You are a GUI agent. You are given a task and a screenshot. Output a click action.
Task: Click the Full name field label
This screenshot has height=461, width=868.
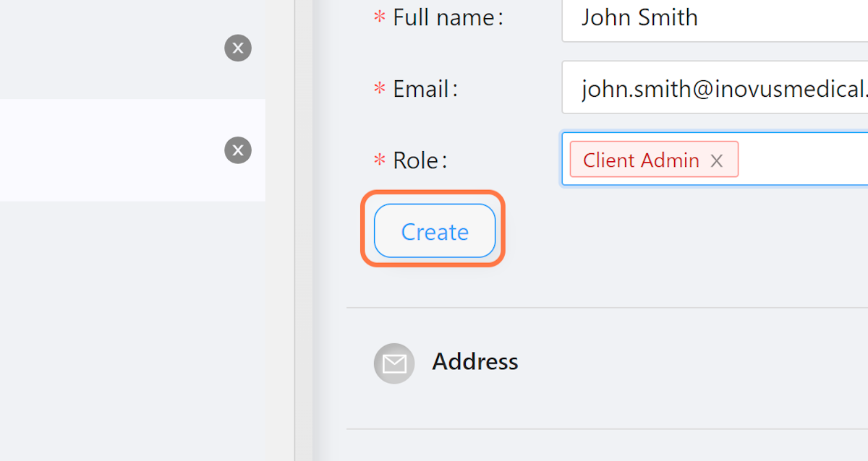click(448, 17)
